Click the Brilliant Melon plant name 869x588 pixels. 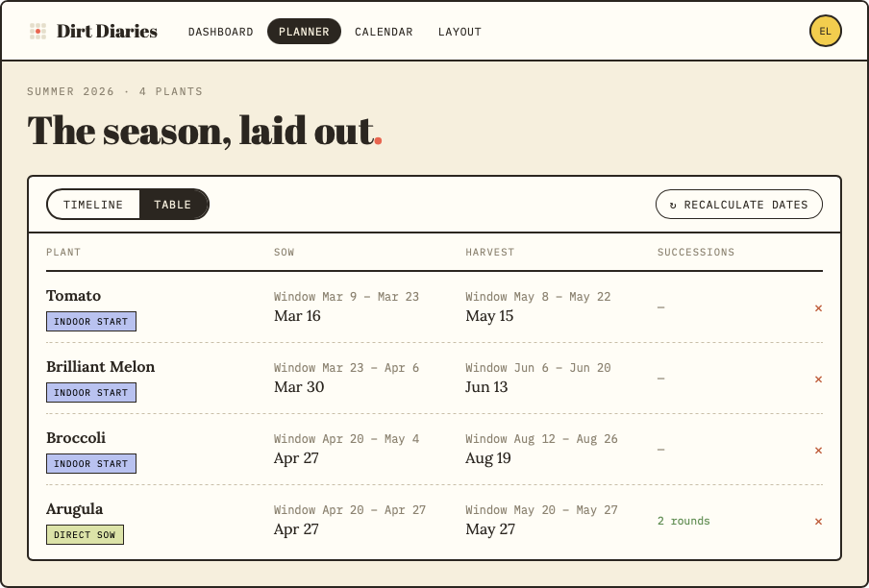100,366
